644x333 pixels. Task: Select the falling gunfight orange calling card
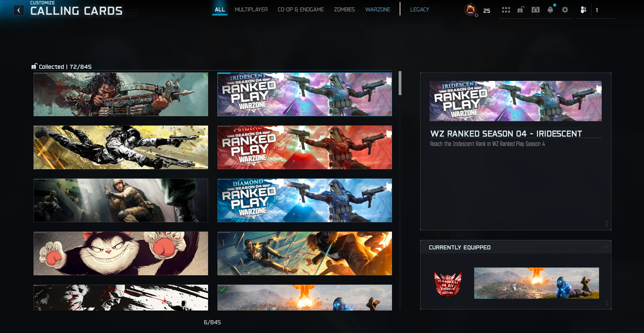(x=305, y=253)
